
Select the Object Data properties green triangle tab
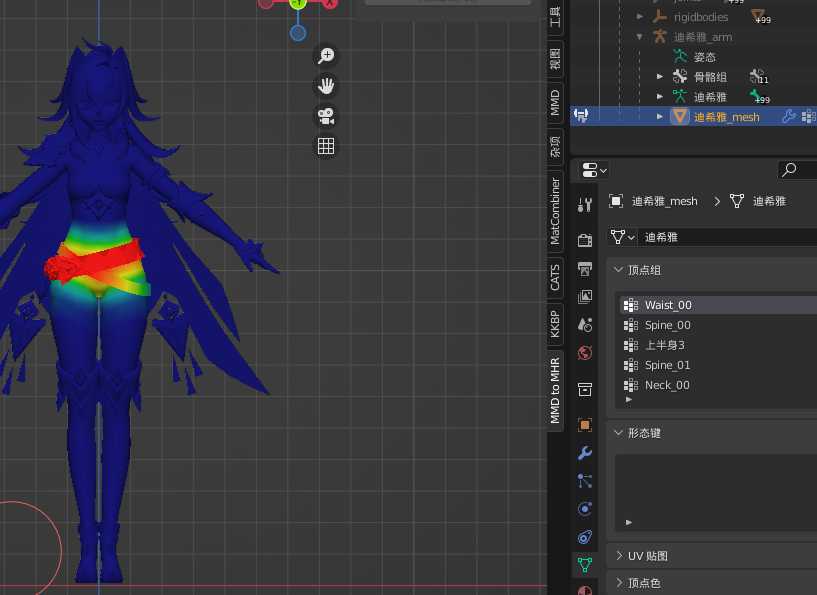pyautogui.click(x=585, y=565)
